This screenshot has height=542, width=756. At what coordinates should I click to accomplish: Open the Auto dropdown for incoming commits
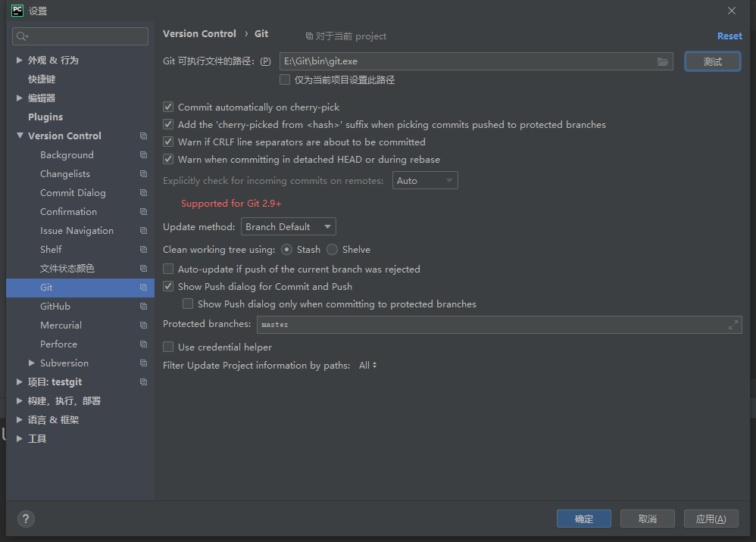pos(425,181)
